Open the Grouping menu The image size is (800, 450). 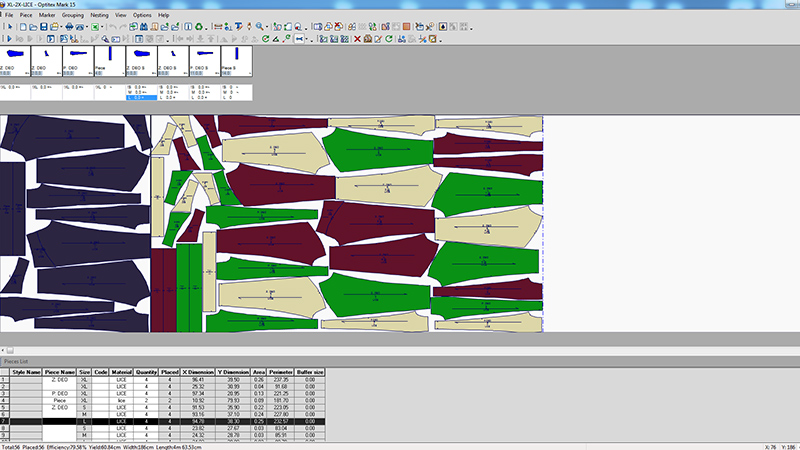pyautogui.click(x=73, y=16)
